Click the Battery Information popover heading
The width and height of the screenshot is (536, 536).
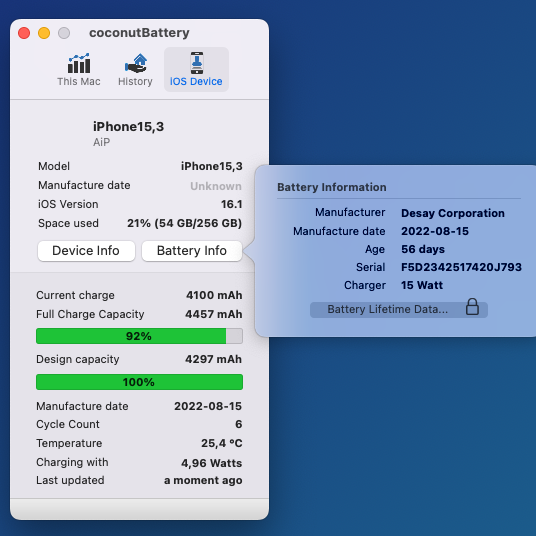(332, 187)
